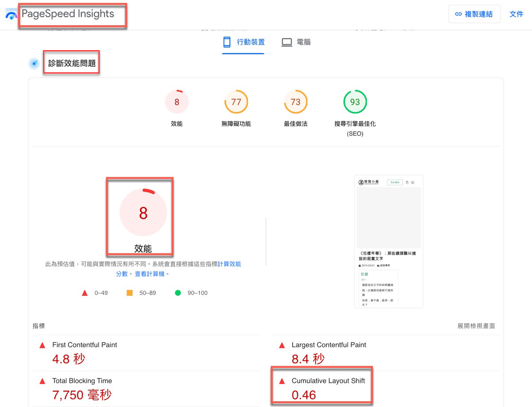Select the 效能 score gauge showing 8
The width and height of the screenshot is (532, 407).
point(177,102)
